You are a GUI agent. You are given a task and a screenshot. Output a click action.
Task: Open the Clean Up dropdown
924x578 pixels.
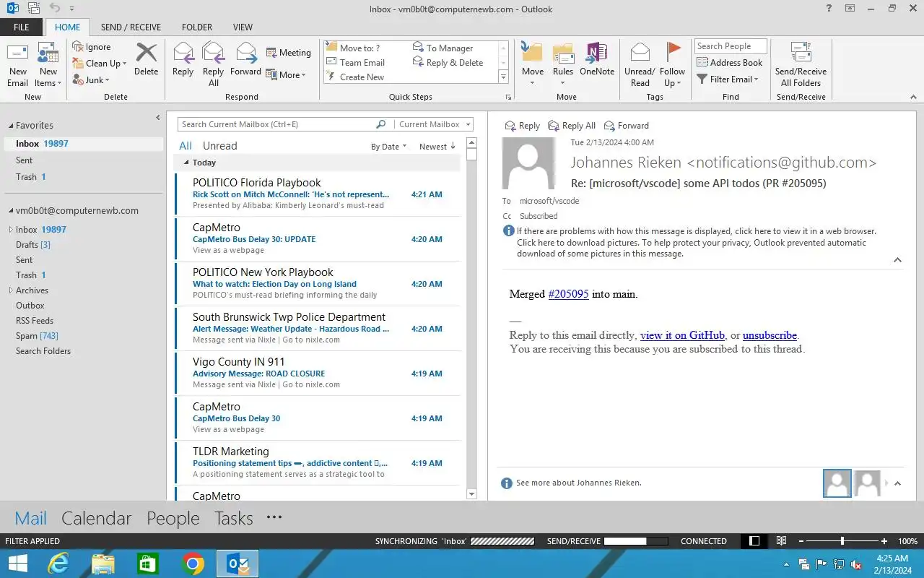coord(100,64)
